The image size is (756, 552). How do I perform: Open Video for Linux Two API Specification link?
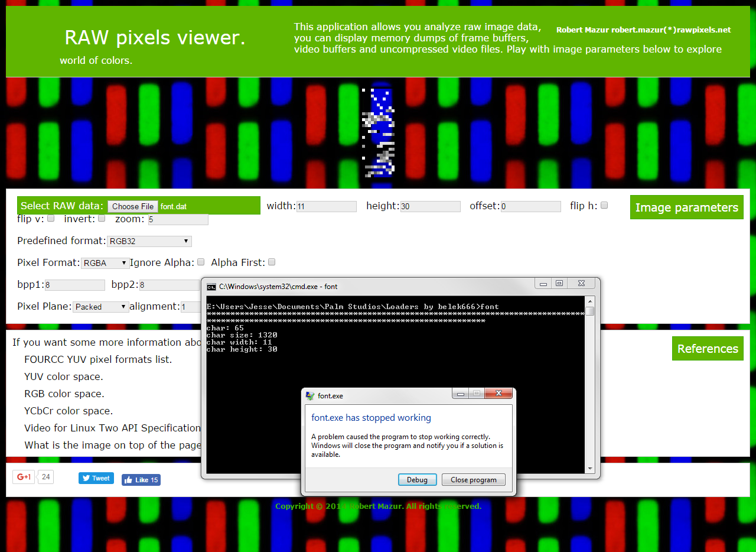tap(112, 428)
